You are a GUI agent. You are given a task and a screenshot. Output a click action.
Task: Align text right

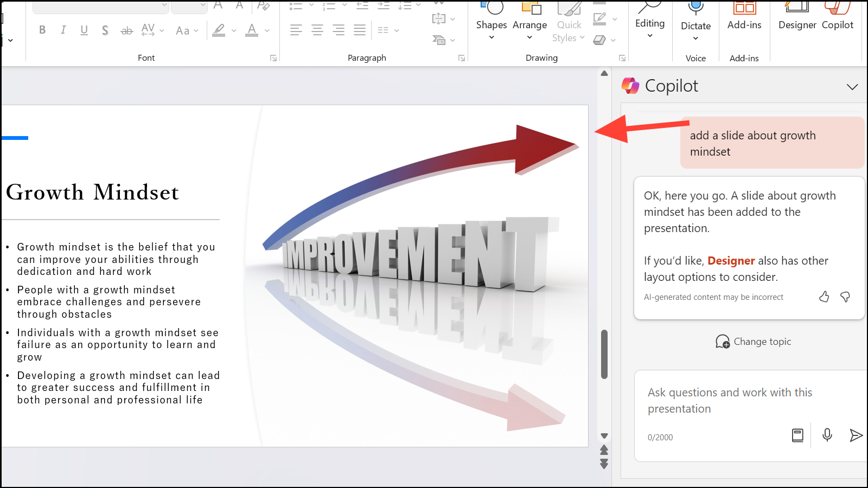[x=339, y=30]
